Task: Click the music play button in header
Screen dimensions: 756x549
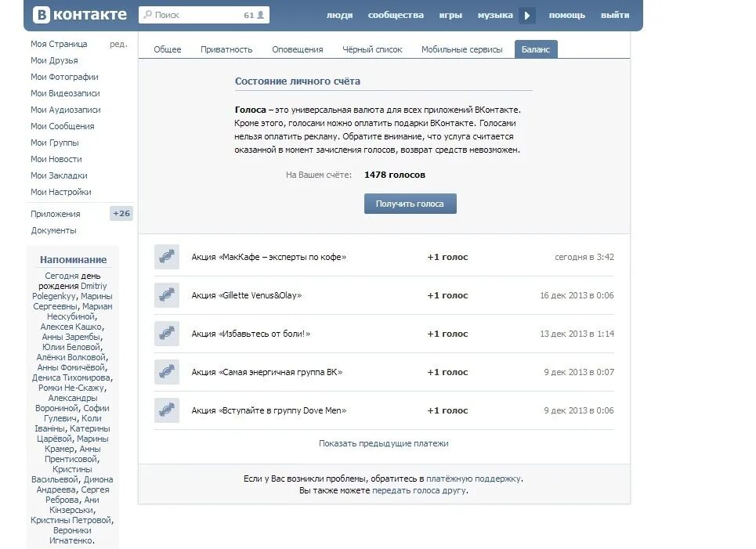Action: click(527, 16)
